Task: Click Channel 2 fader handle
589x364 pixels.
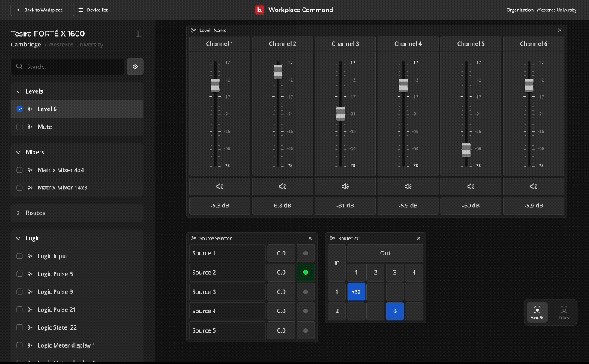Action: coord(277,72)
